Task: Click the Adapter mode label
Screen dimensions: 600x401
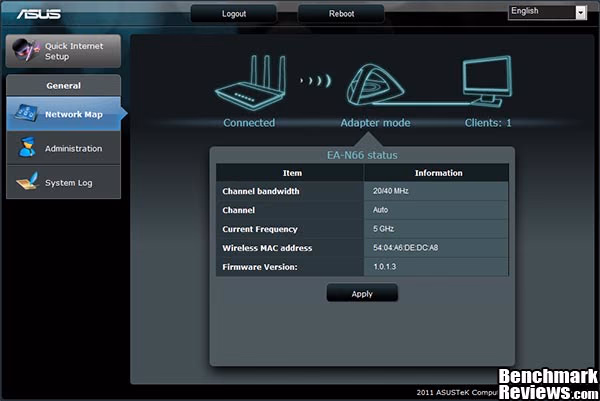Action: (375, 123)
